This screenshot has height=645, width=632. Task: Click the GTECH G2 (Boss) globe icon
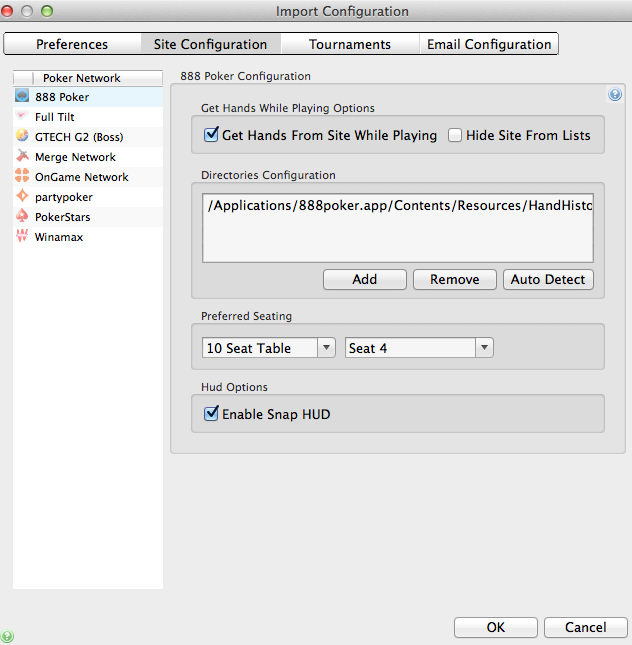pos(22,135)
